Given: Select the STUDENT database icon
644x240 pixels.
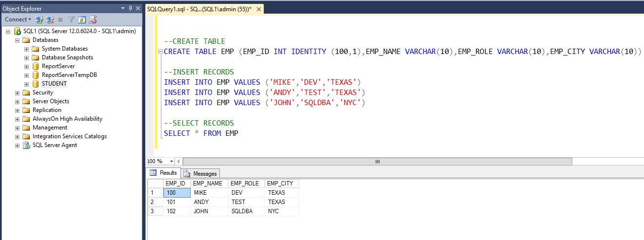Looking at the screenshot, I should (x=36, y=84).
